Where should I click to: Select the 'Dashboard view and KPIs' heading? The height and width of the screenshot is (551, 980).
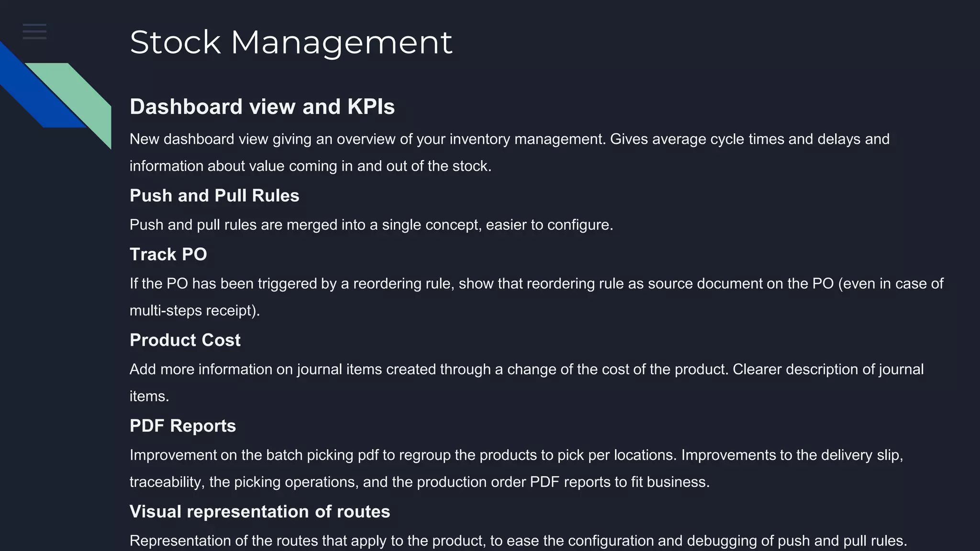[x=262, y=107]
